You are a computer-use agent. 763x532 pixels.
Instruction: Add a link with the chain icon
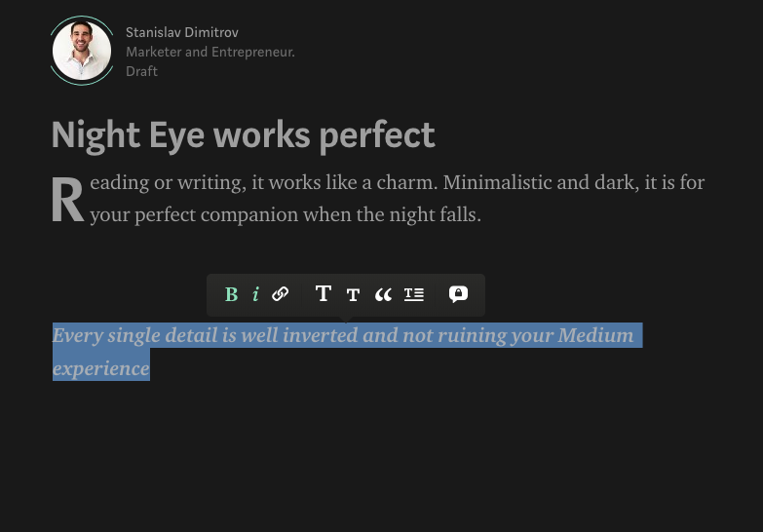281,294
